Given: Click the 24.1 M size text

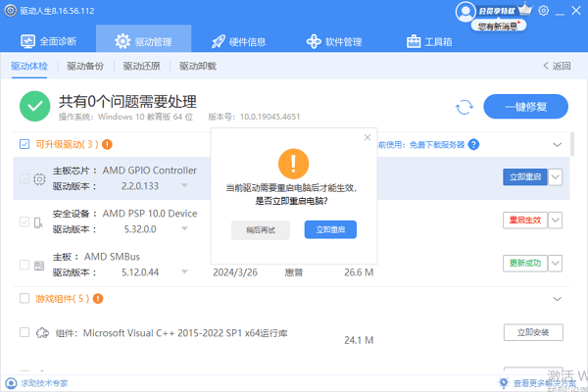Looking at the screenshot, I should [359, 340].
